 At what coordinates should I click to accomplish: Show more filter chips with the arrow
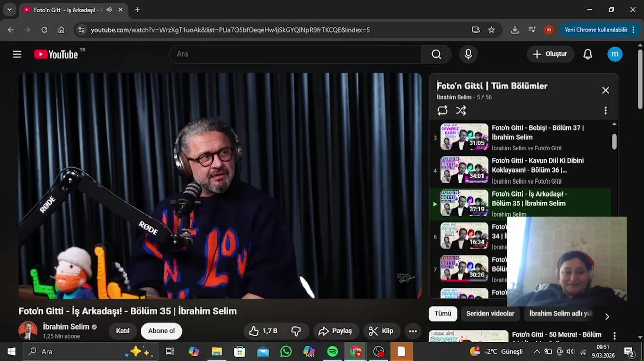tap(607, 317)
